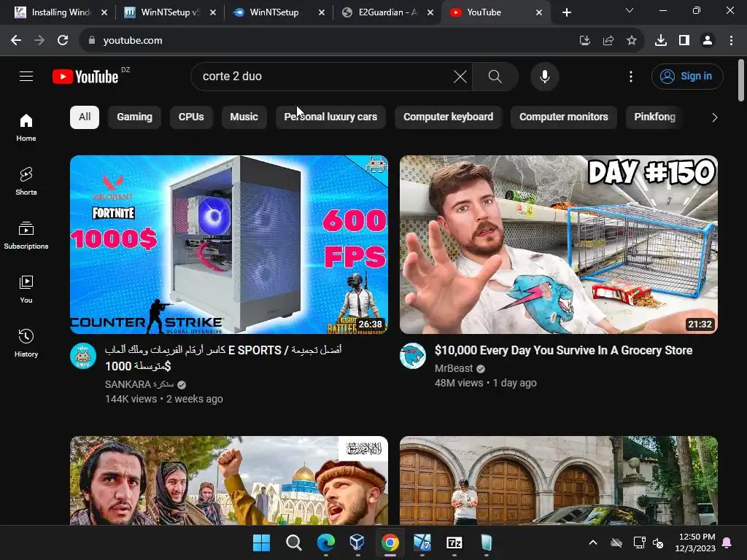Close the E2Guardian tab

tap(430, 13)
